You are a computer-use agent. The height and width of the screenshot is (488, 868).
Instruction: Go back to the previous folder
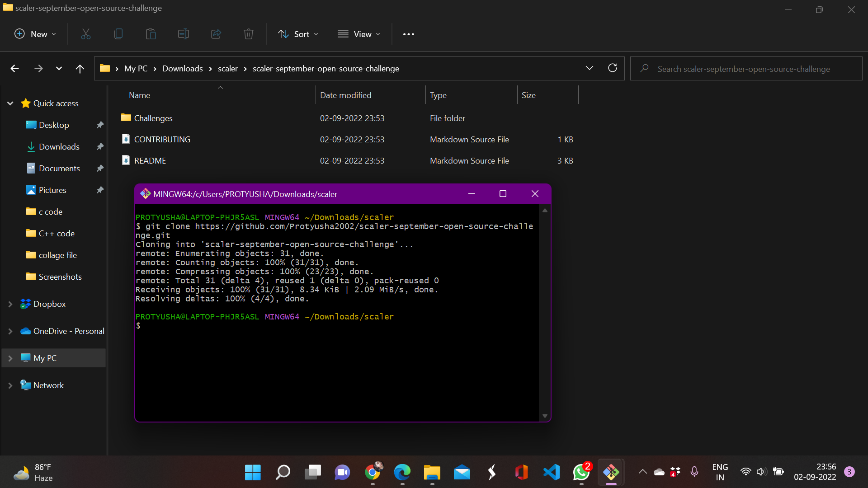point(14,68)
